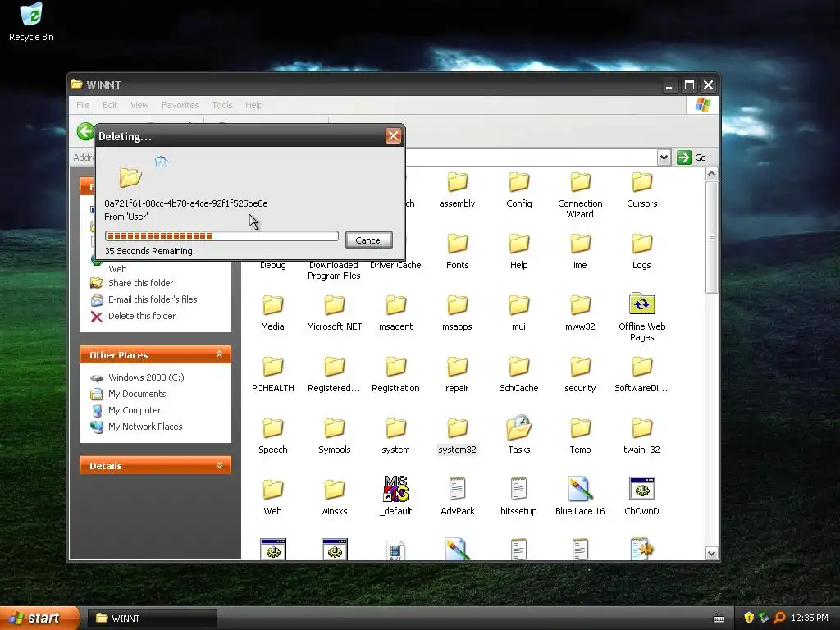Select the Symbols folder
Screen dimensions: 840x630
click(335, 436)
